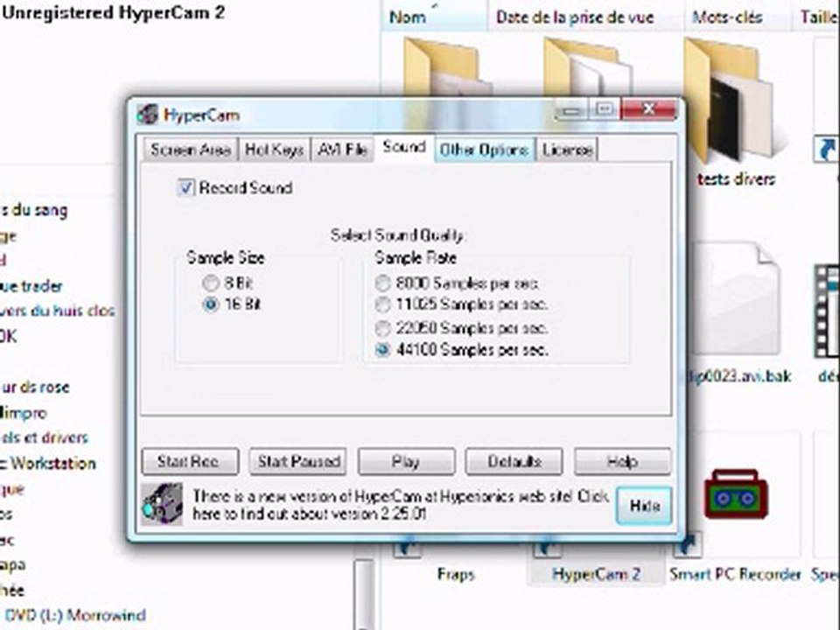This screenshot has width=840, height=630.
Task: Open the AVI File tab
Action: [343, 150]
